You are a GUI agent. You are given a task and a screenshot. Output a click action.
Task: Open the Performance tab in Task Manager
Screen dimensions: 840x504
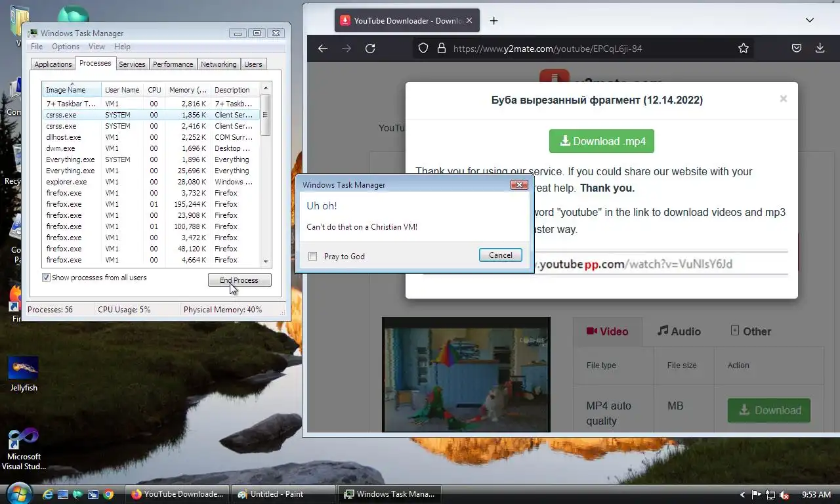[x=173, y=64]
